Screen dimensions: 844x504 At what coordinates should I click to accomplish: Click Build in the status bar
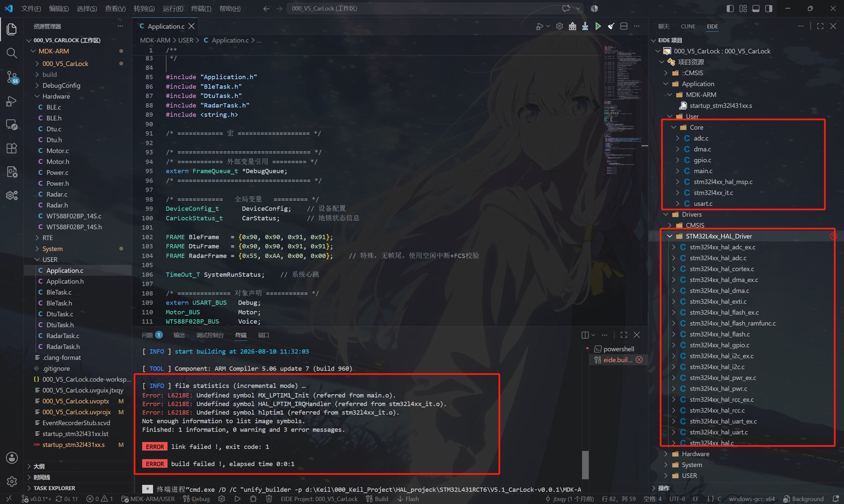click(377, 499)
